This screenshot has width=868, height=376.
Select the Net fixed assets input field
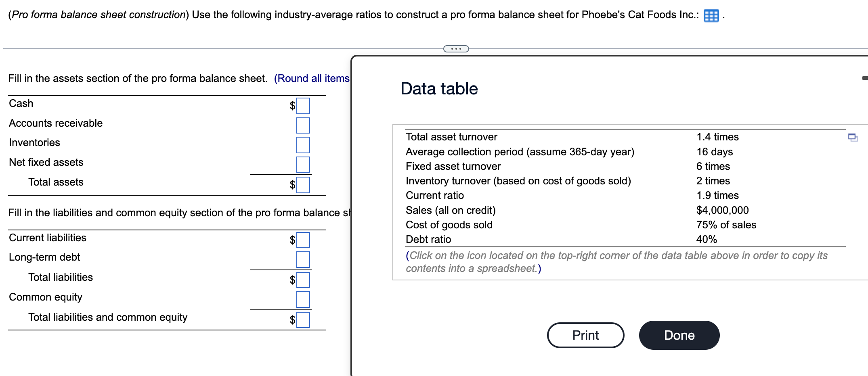(303, 165)
